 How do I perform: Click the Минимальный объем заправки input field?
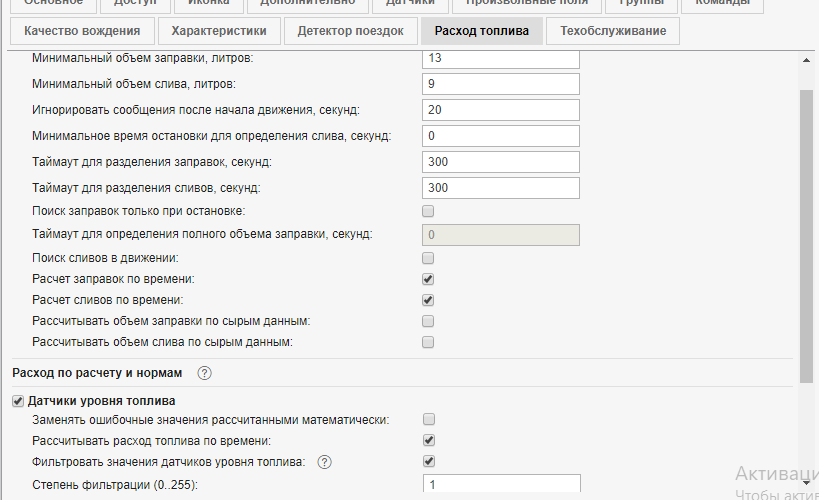(x=501, y=59)
